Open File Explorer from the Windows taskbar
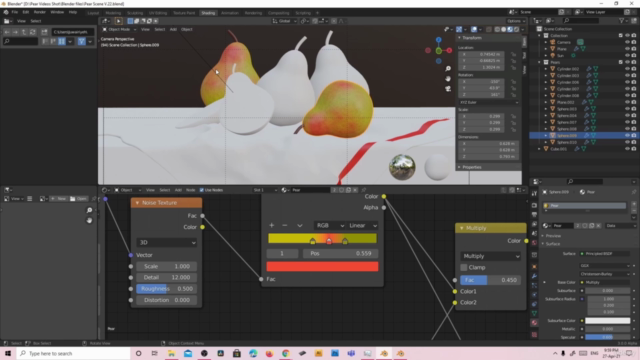This screenshot has height=360, width=640. [x=171, y=353]
